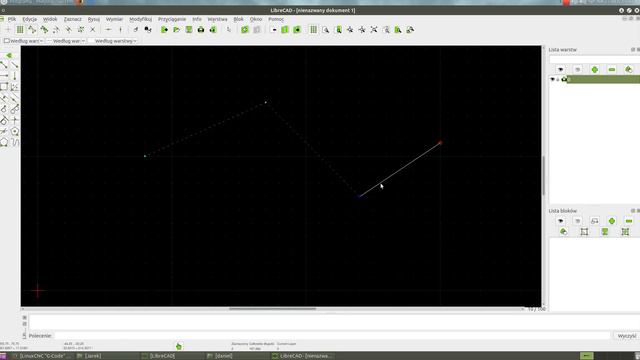The width and height of the screenshot is (640, 360).
Task: Open the Plik menu
Action: [x=12, y=19]
